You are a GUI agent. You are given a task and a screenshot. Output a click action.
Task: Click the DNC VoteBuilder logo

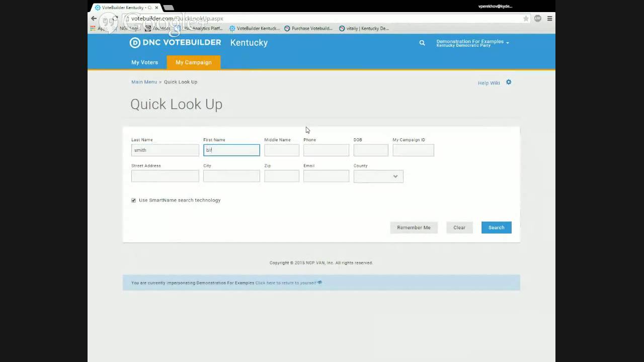[x=175, y=43]
